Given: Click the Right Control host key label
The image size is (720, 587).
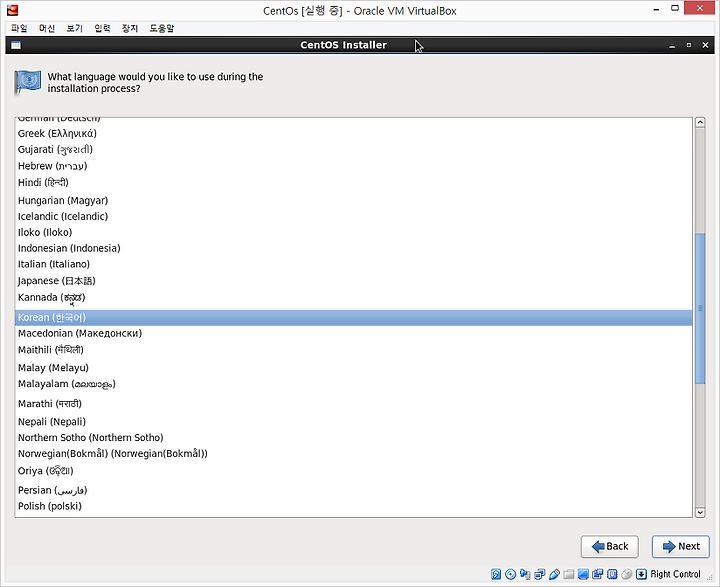Looking at the screenshot, I should 675,574.
